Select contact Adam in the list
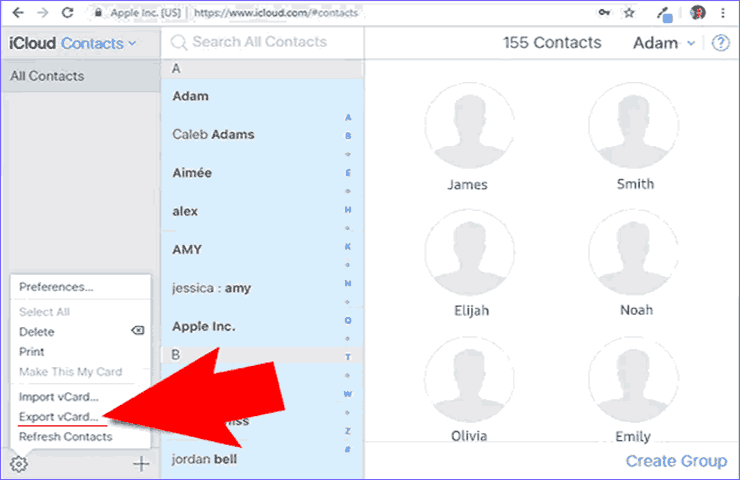The image size is (740, 480). 262,96
